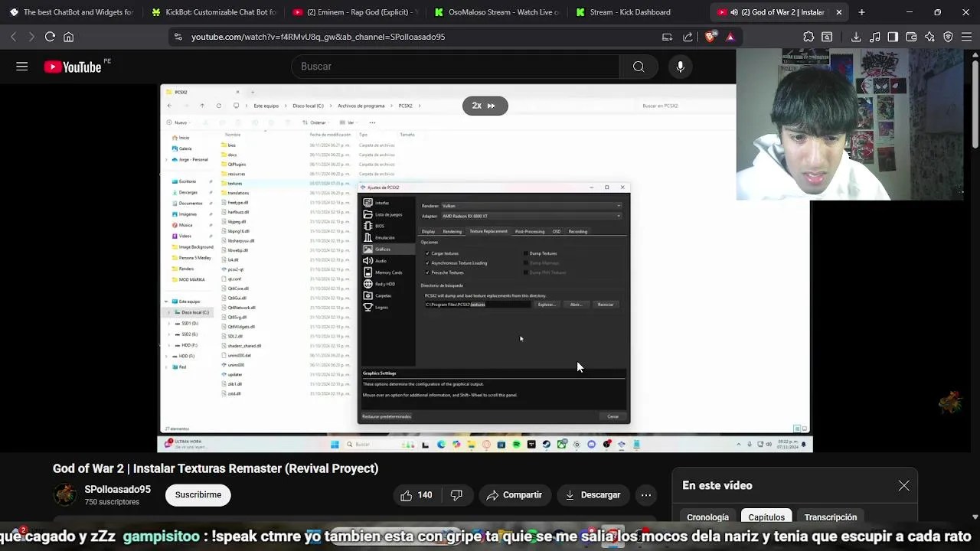Select the Cronología chip
980x551 pixels.
[x=707, y=517]
